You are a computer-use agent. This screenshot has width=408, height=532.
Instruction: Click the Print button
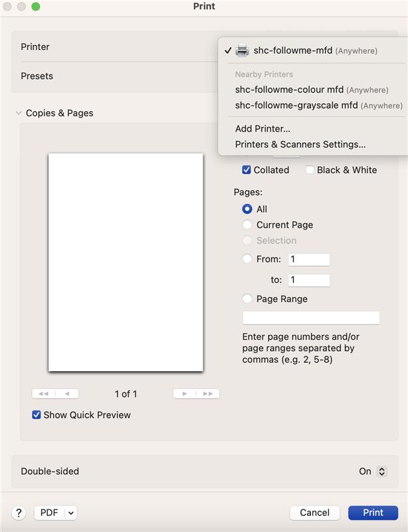(x=373, y=513)
